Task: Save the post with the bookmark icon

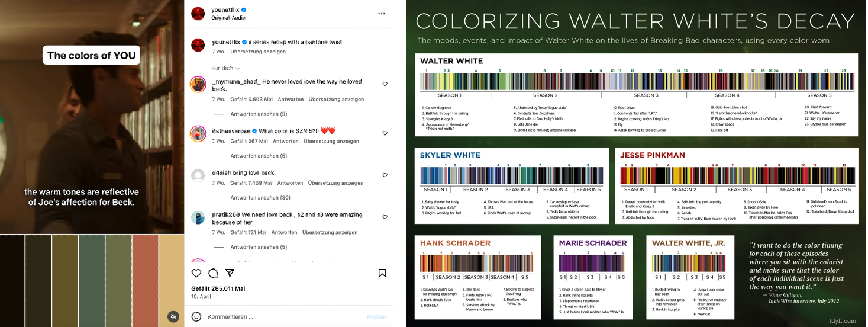Action: [382, 273]
